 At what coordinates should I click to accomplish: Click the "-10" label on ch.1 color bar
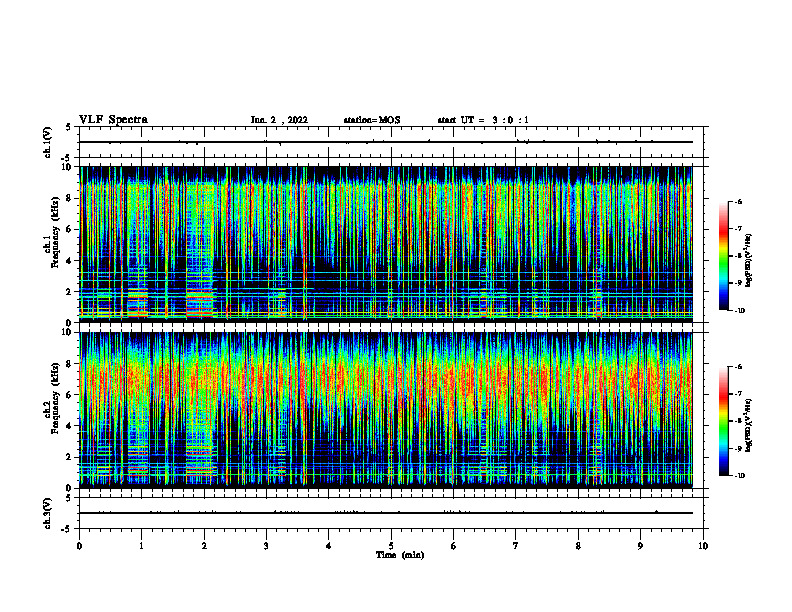[739, 311]
